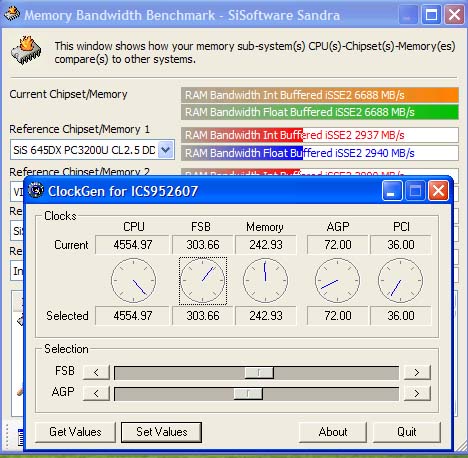Increase FSB with the right arrow

[417, 372]
